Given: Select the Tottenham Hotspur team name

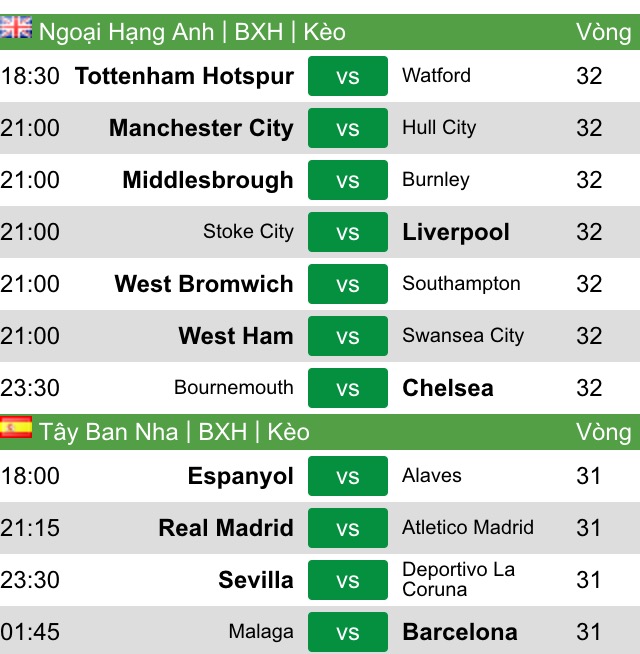Looking at the screenshot, I should [x=184, y=76].
